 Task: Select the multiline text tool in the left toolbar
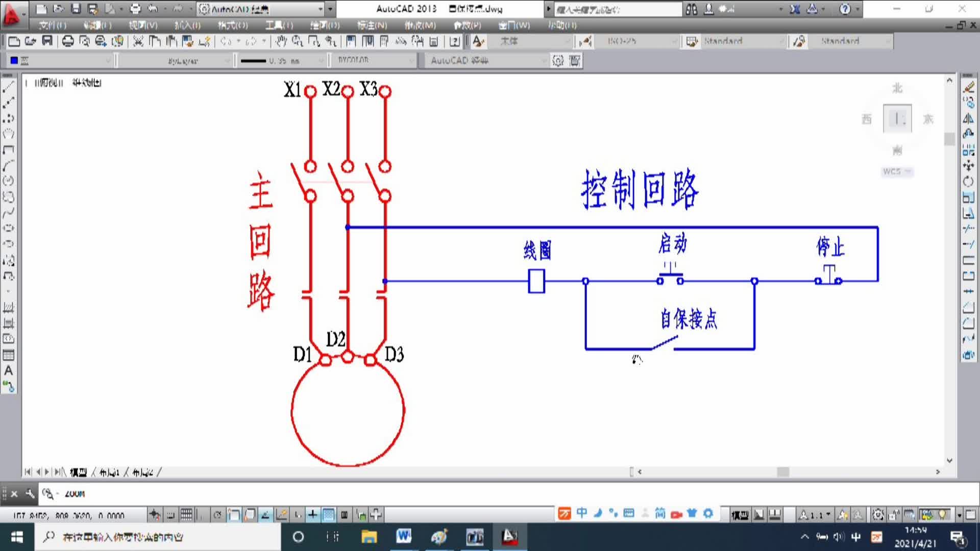pos(8,371)
